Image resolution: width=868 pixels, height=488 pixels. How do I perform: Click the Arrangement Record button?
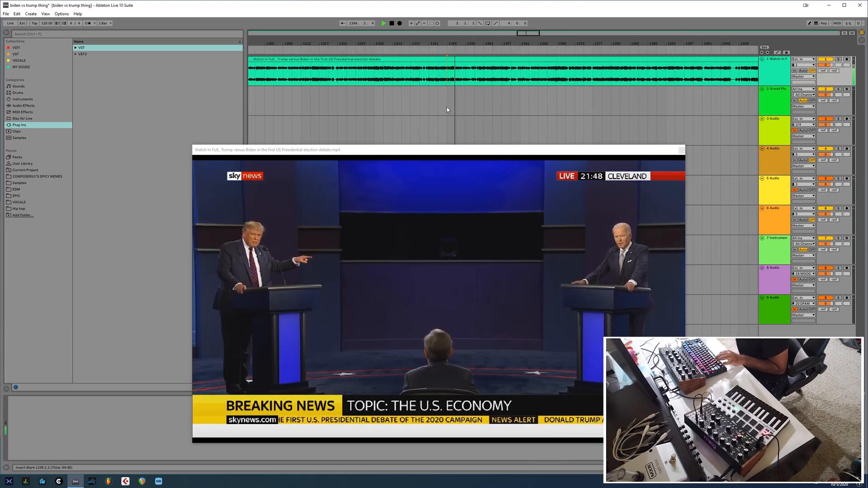(x=400, y=23)
